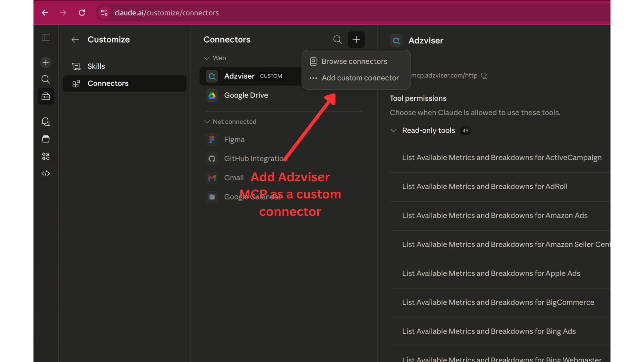This screenshot has width=644, height=362.
Task: Add a new connector with the plus button
Action: pos(356,40)
